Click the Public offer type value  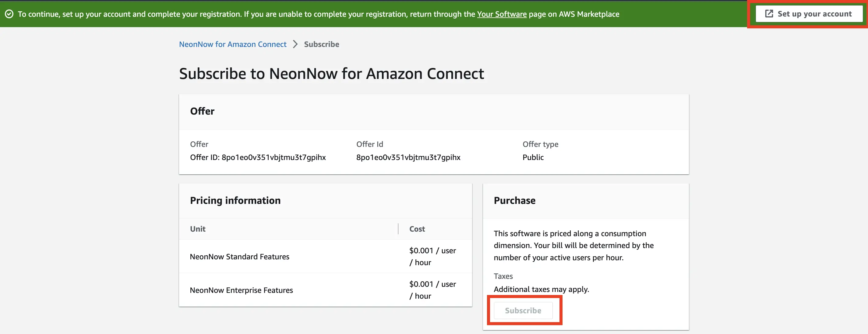tap(533, 157)
